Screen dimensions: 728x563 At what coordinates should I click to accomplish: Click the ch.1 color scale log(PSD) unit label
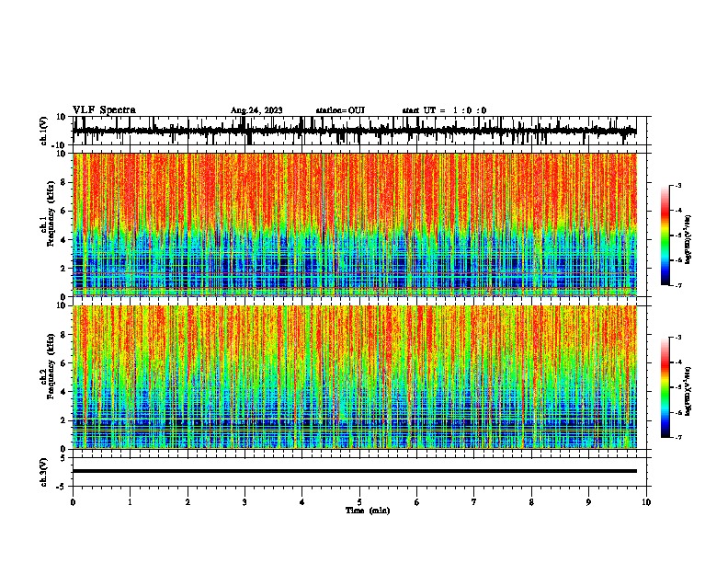pos(688,240)
